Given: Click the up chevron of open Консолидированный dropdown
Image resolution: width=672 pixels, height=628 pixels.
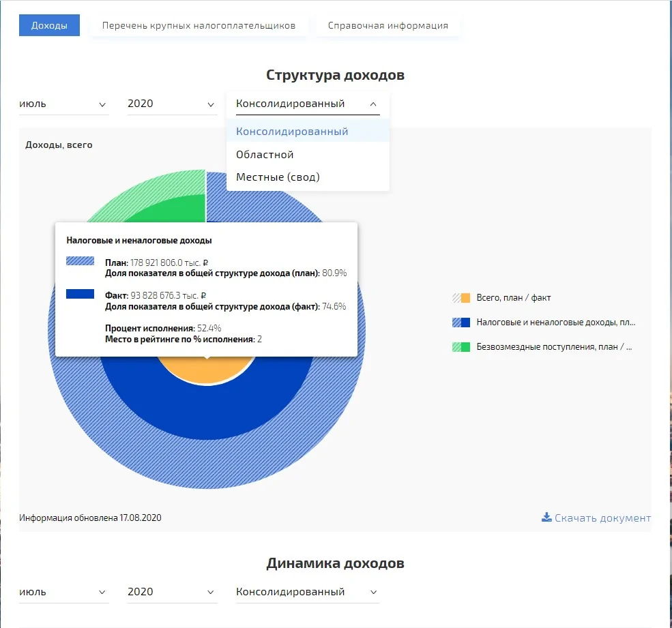Looking at the screenshot, I should pyautogui.click(x=373, y=104).
